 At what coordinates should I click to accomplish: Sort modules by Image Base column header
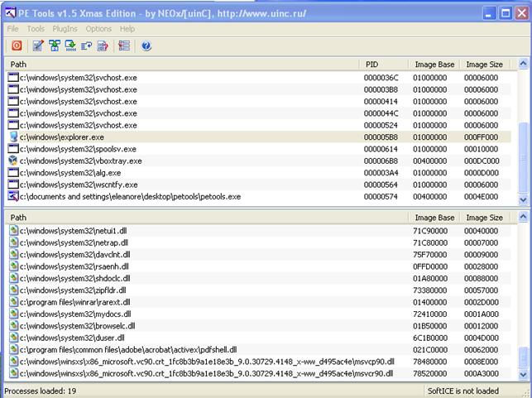434,218
